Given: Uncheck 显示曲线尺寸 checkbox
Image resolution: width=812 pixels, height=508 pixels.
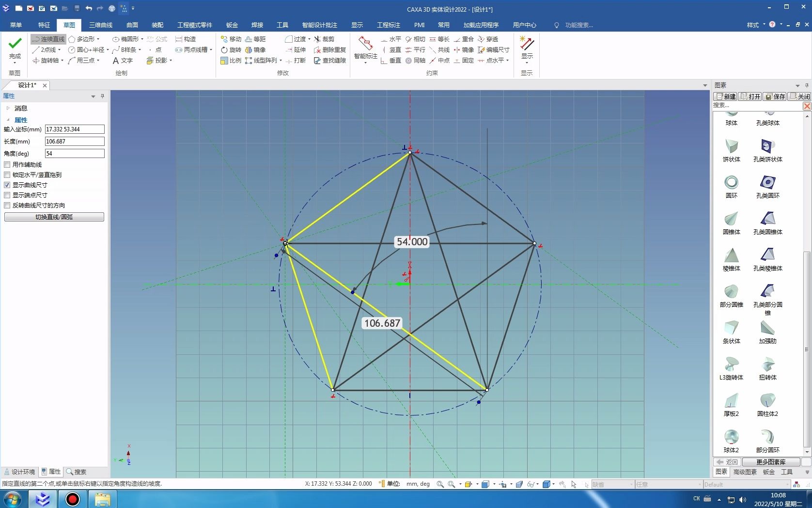Looking at the screenshot, I should tap(7, 185).
